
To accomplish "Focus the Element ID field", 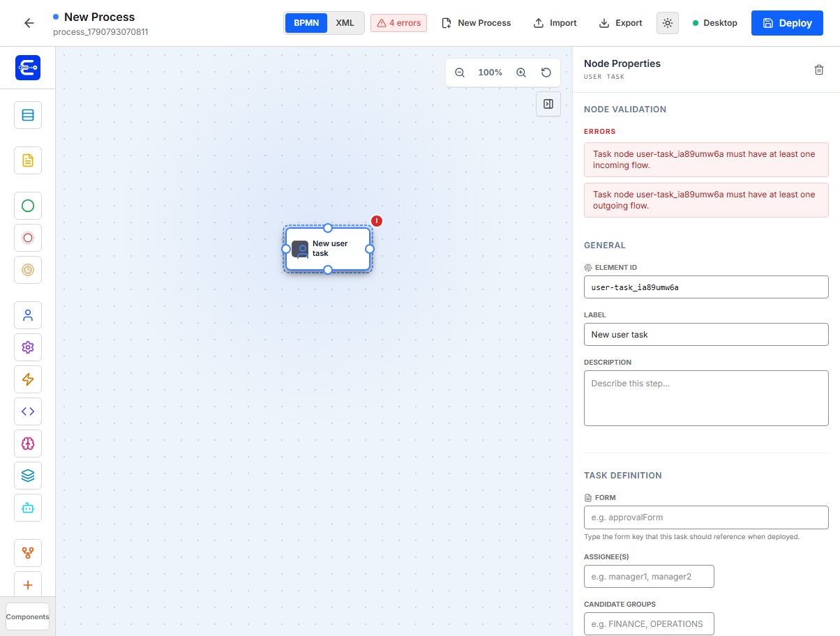I will (706, 287).
